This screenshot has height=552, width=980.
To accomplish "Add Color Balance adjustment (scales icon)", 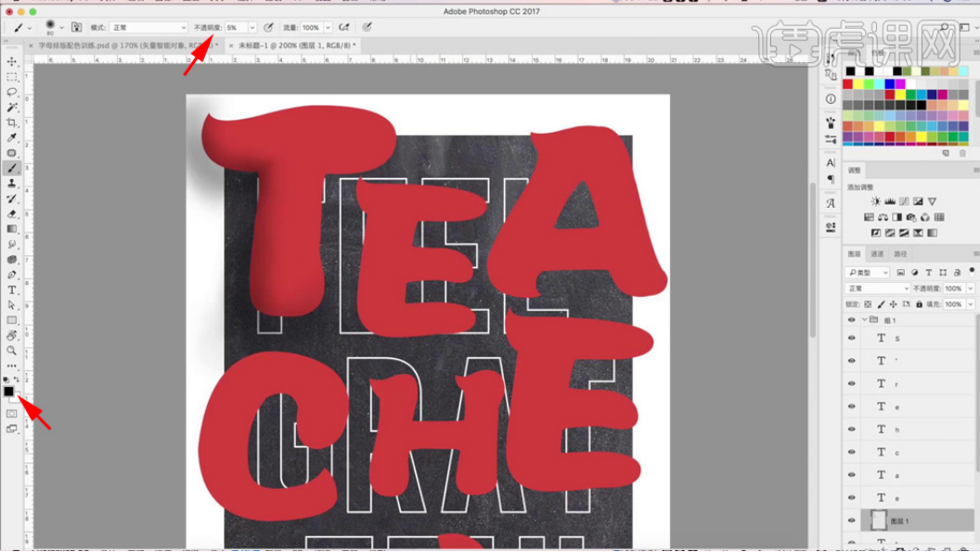I will 883,217.
